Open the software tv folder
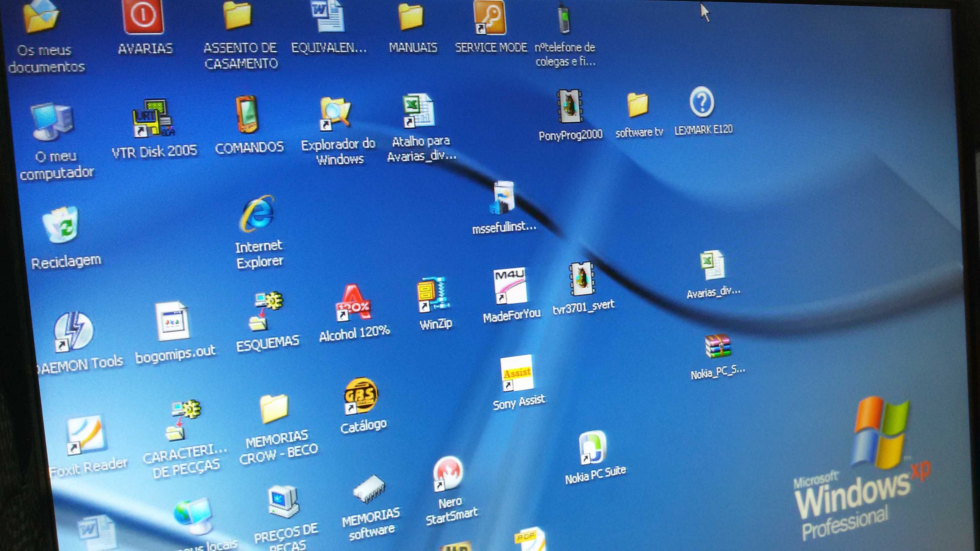 638,105
